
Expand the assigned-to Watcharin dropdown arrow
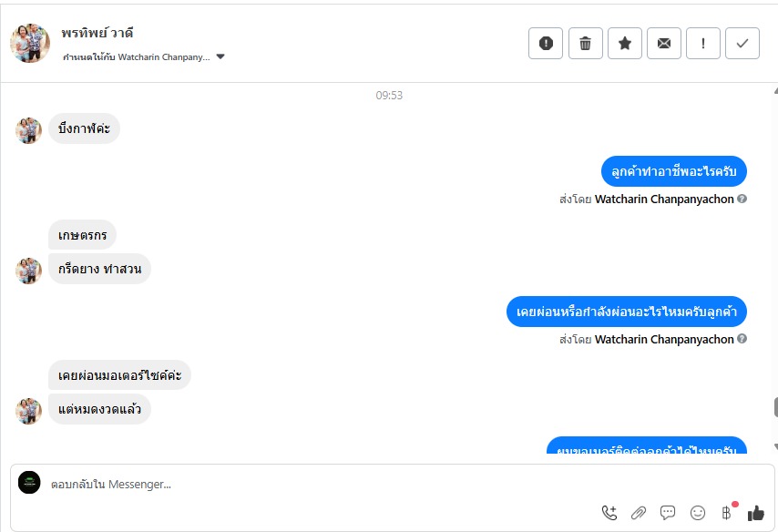click(x=220, y=56)
